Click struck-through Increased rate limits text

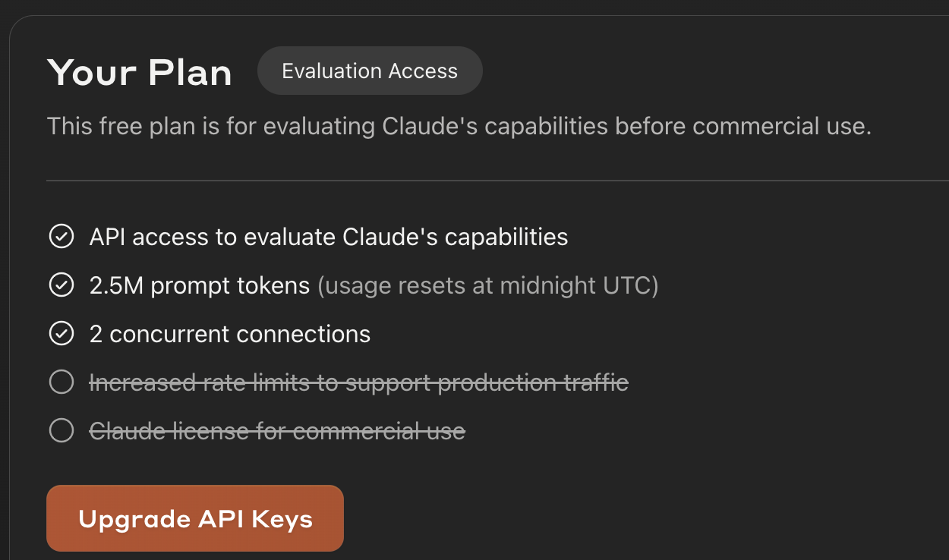pos(358,382)
